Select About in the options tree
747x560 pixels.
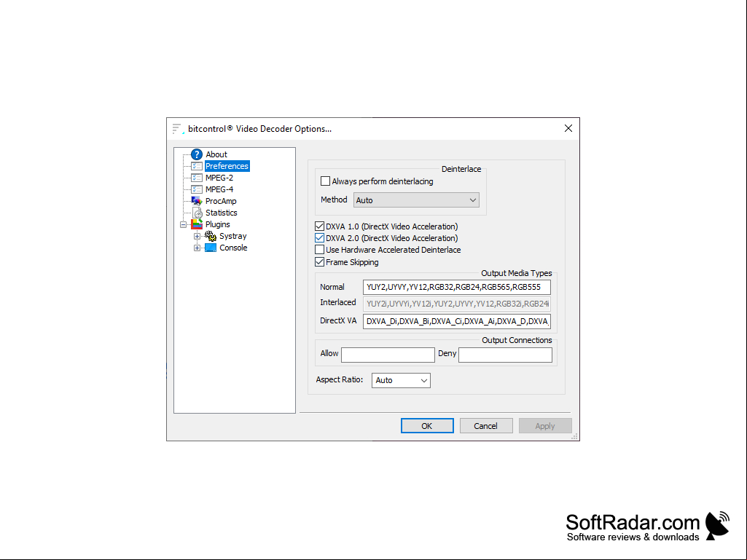216,154
